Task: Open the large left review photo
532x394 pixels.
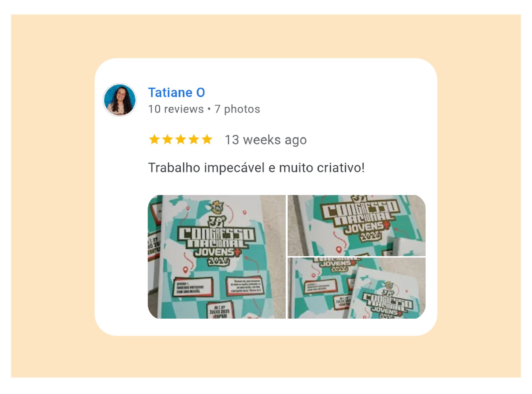Action: (x=217, y=257)
